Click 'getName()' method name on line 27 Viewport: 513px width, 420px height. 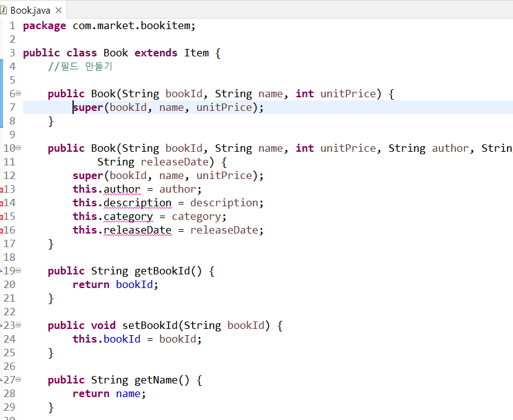tap(162, 380)
